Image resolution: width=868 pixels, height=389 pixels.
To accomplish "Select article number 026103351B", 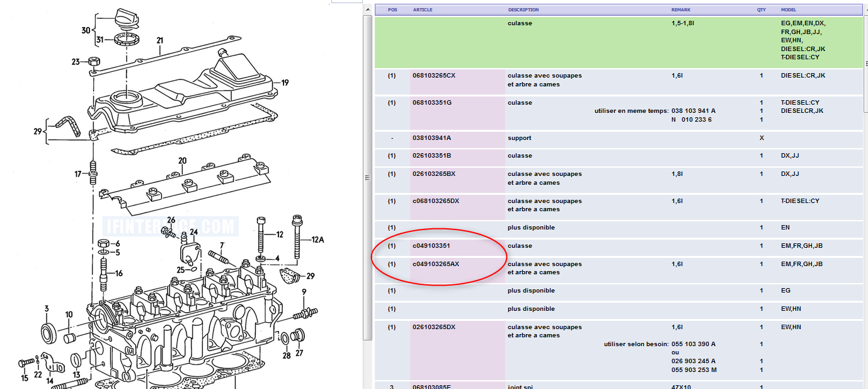I will (432, 156).
